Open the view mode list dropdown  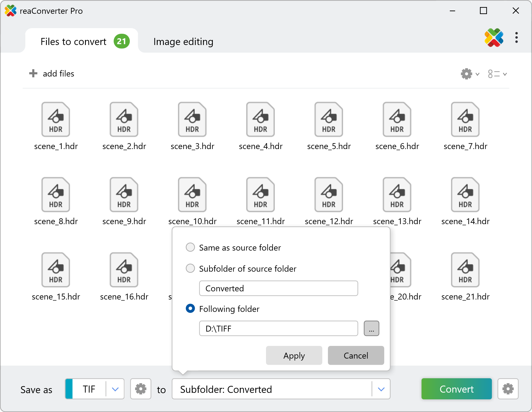click(497, 74)
